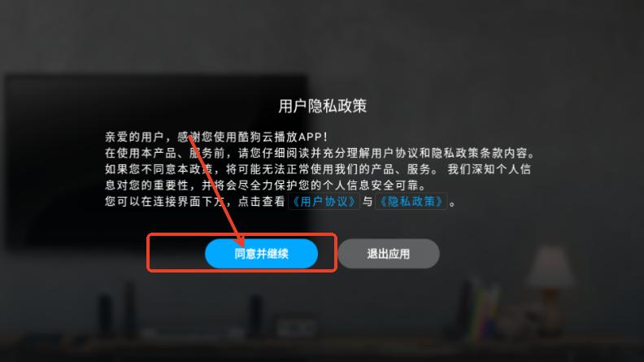The image size is (644, 362).
Task: Click the line starting 在使用本产品
Action: (320, 153)
